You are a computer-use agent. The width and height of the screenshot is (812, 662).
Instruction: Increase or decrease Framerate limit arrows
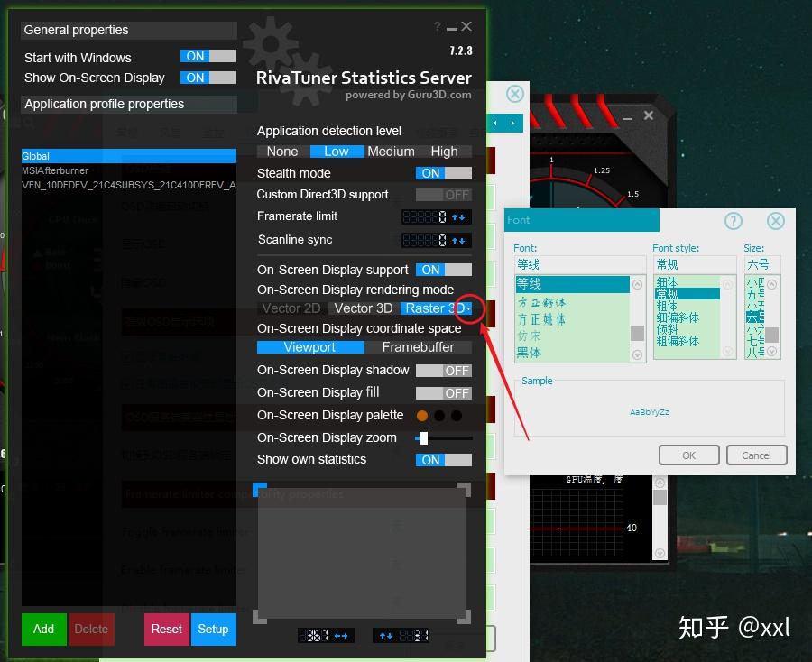click(x=458, y=216)
